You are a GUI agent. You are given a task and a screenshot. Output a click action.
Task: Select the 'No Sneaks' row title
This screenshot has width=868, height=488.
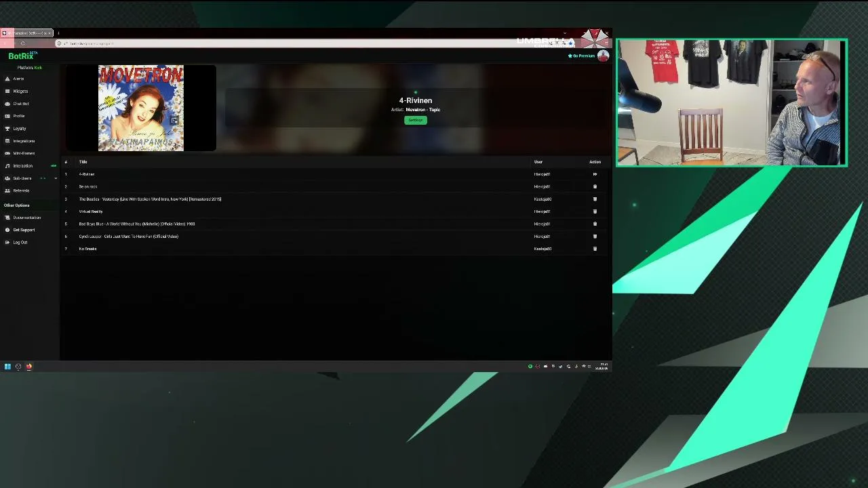87,249
